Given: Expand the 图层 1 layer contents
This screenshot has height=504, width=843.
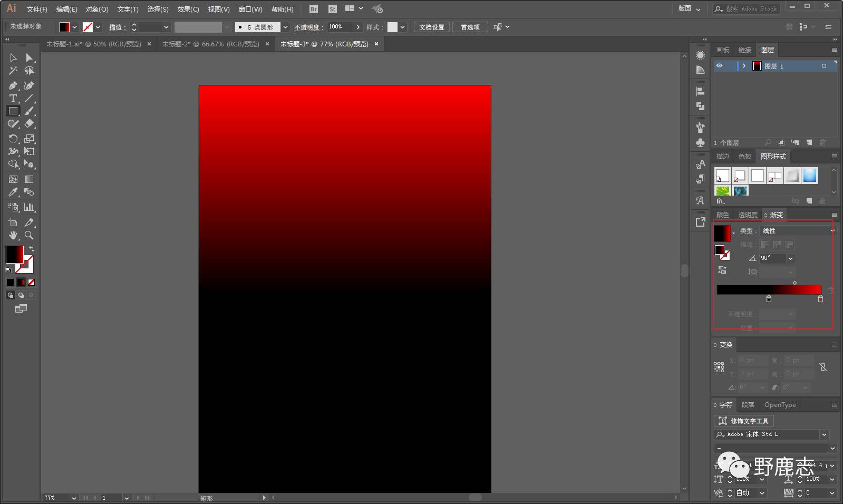Looking at the screenshot, I should (744, 66).
